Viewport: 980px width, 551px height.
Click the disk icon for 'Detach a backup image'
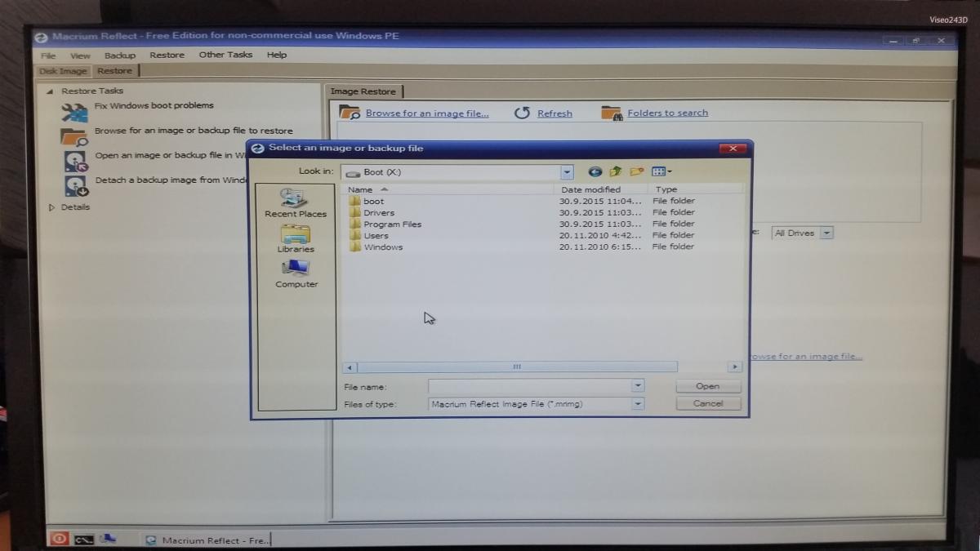coord(76,186)
